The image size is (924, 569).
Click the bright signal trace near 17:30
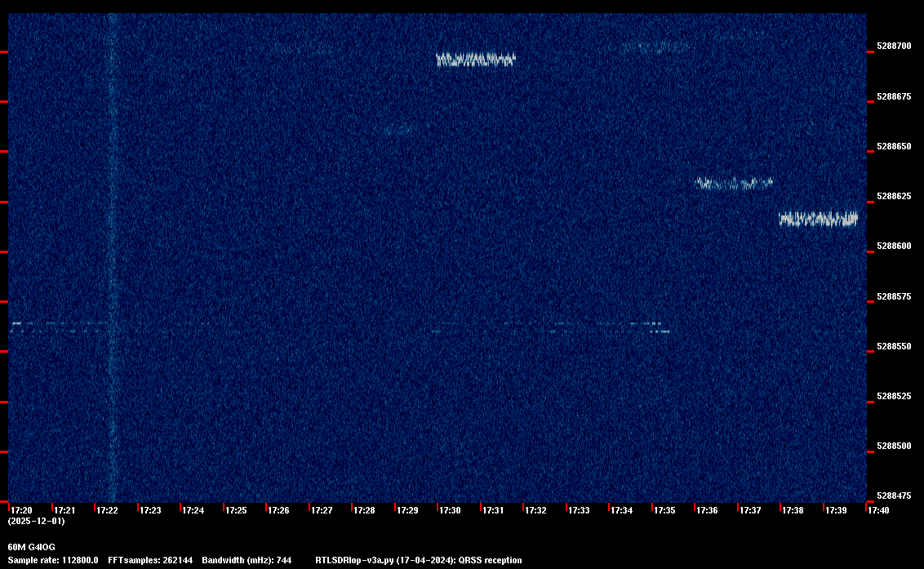476,60
